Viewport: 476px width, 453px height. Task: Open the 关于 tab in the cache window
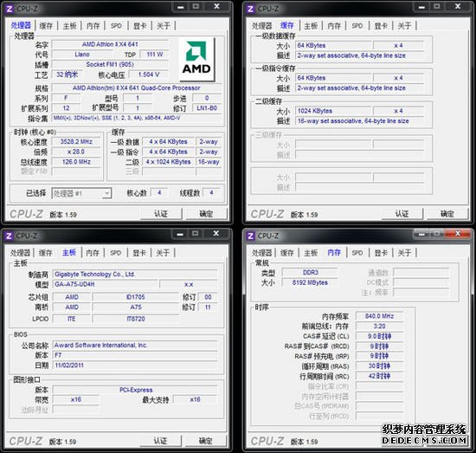click(x=404, y=26)
